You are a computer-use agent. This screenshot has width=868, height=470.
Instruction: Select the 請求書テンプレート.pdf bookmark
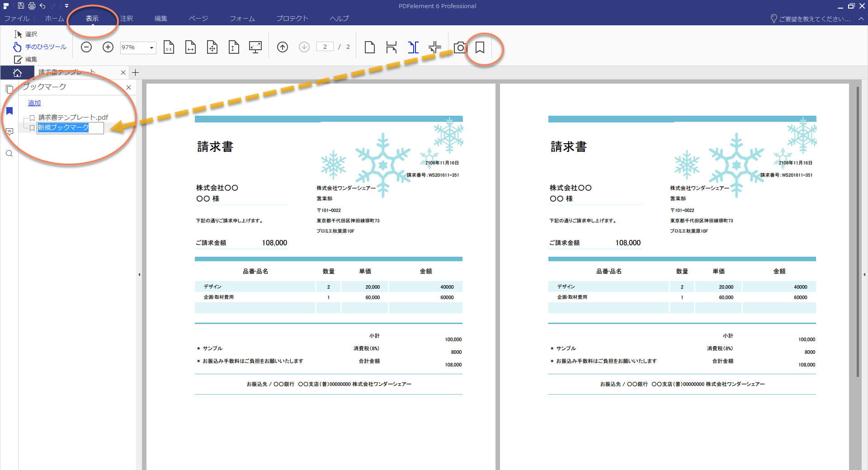(73, 117)
